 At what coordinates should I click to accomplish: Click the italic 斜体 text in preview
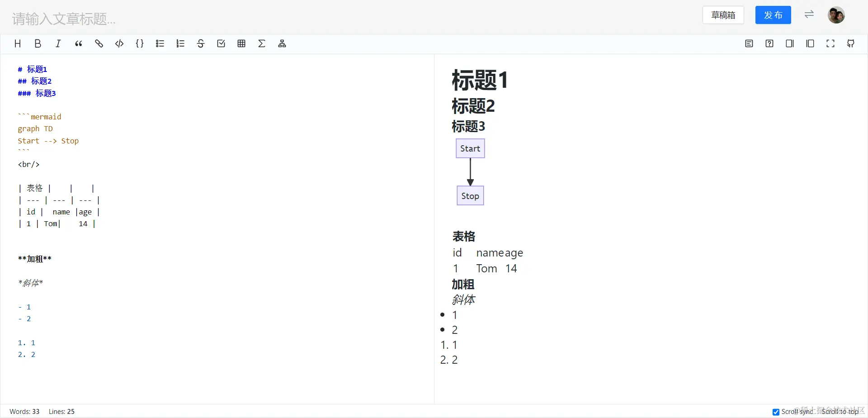463,299
